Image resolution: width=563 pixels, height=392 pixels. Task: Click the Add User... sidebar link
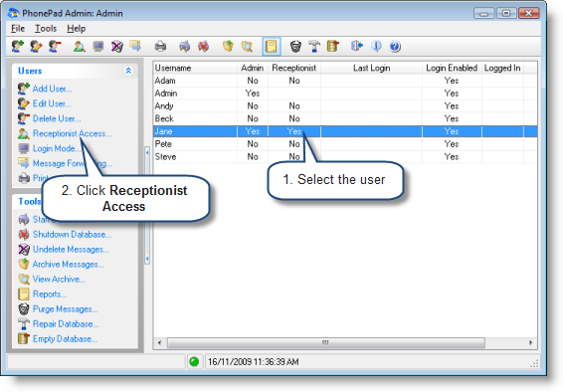52,89
